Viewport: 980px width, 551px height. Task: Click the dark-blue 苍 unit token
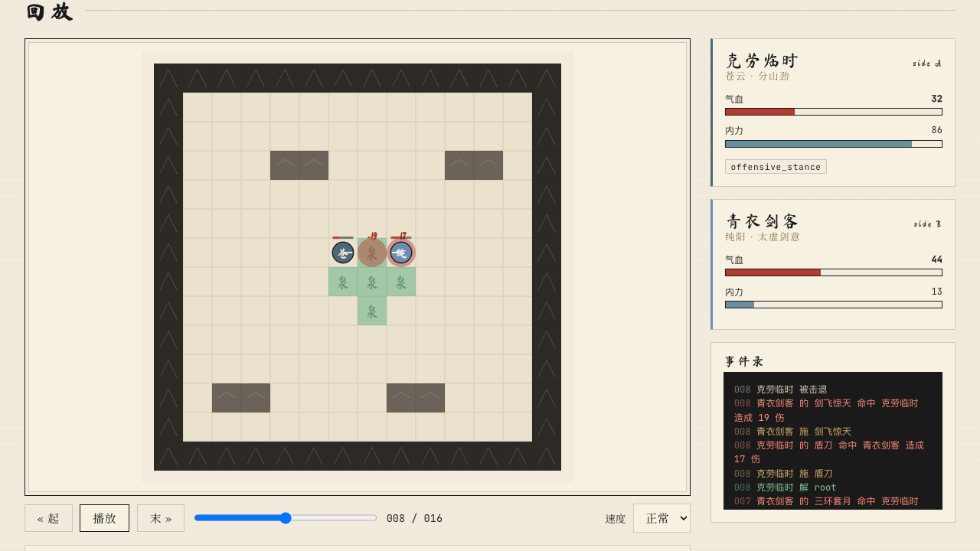(x=343, y=253)
